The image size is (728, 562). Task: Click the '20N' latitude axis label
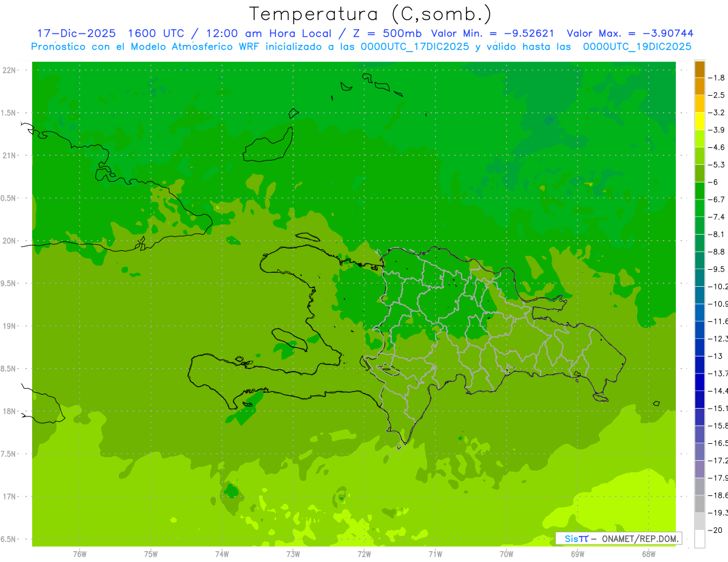coord(9,241)
